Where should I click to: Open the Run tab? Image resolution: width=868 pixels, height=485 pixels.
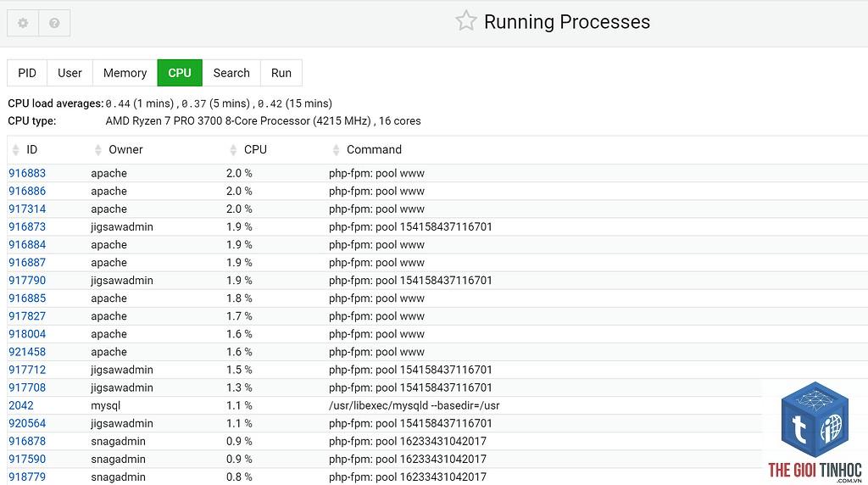pyautogui.click(x=281, y=73)
